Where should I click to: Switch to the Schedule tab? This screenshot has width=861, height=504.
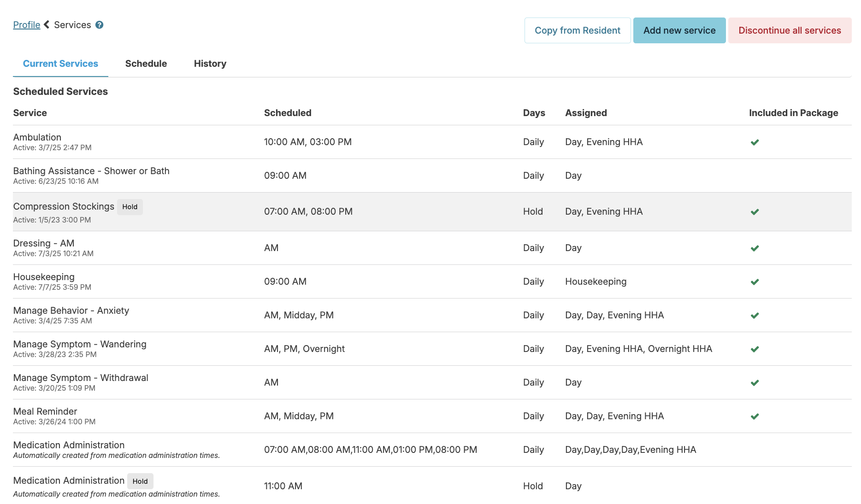(146, 64)
